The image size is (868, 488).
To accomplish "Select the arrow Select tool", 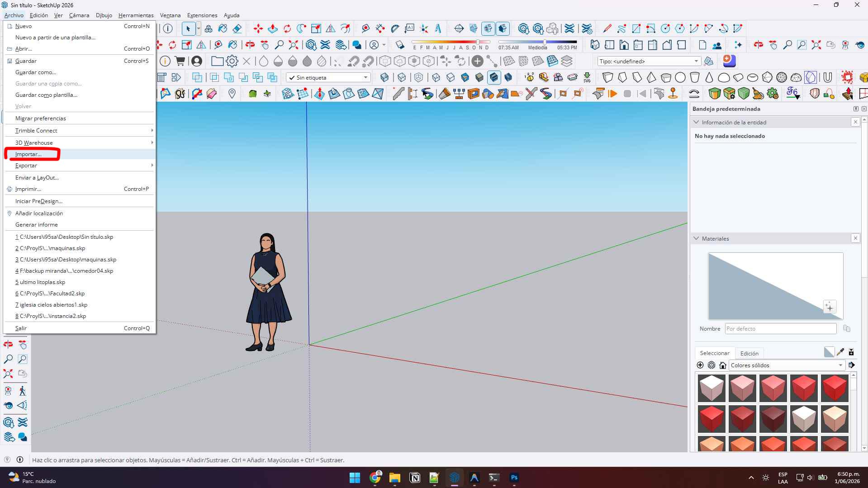I will click(188, 28).
